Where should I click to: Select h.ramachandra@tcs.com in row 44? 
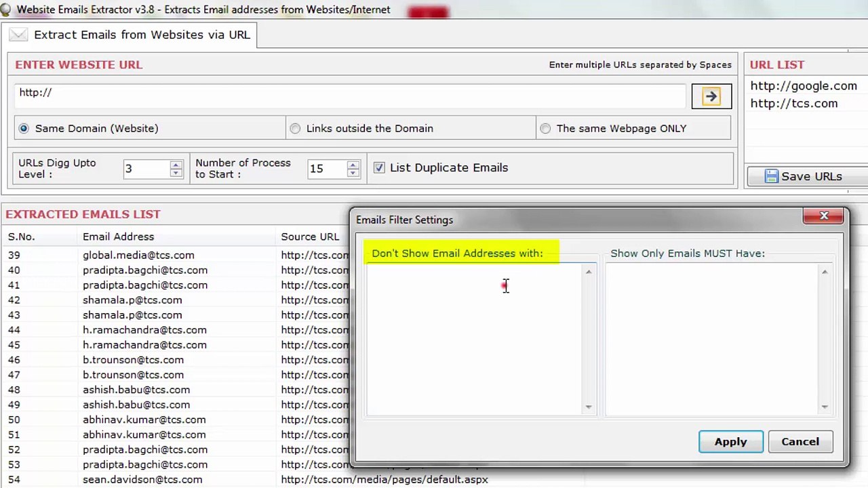(x=144, y=329)
